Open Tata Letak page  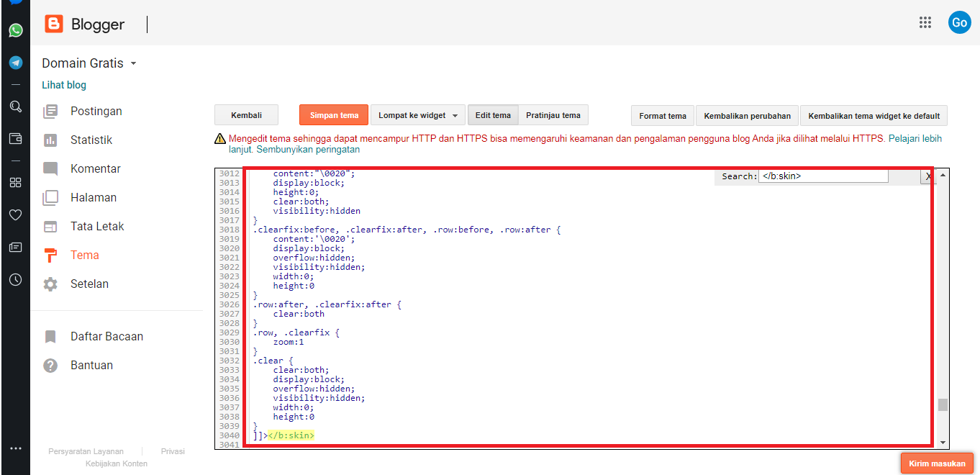97,226
